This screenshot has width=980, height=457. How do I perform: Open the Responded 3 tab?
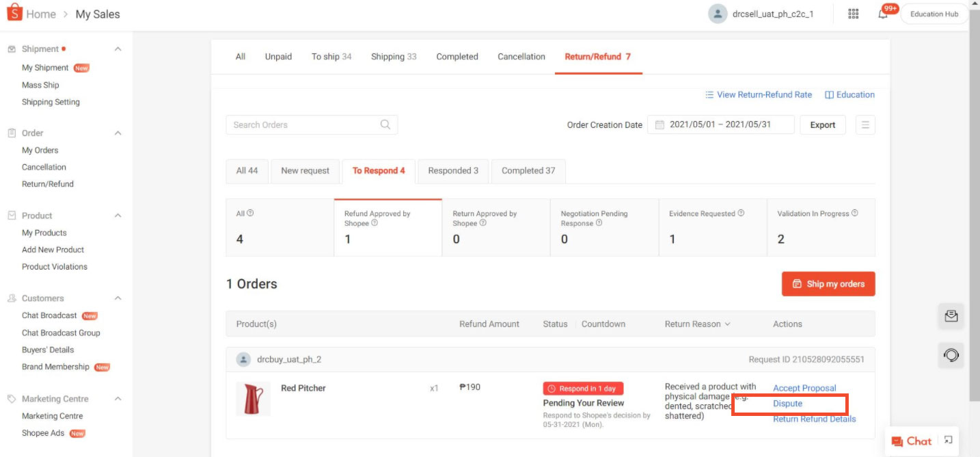(452, 170)
